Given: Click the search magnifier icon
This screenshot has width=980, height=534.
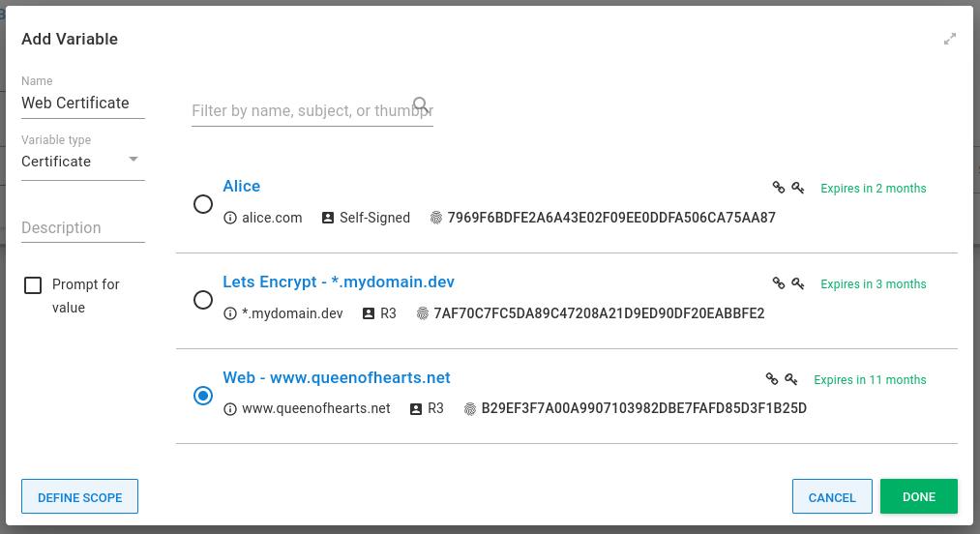Looking at the screenshot, I should 421,104.
